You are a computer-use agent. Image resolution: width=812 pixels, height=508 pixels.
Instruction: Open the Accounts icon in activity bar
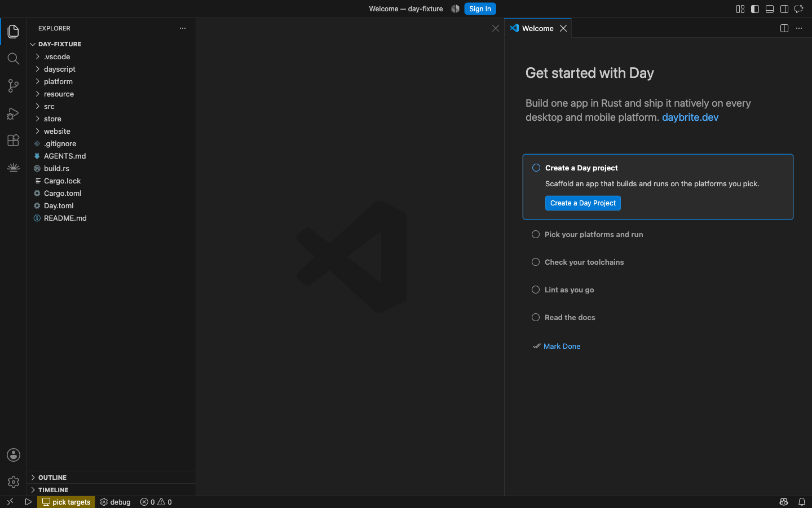tap(14, 455)
